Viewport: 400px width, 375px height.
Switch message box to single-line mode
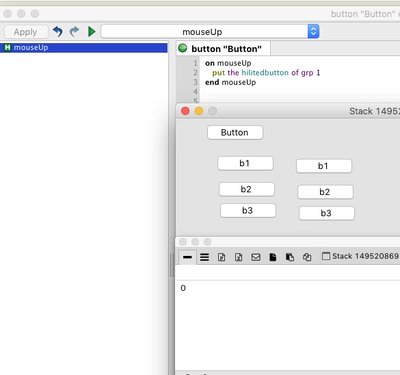point(187,257)
